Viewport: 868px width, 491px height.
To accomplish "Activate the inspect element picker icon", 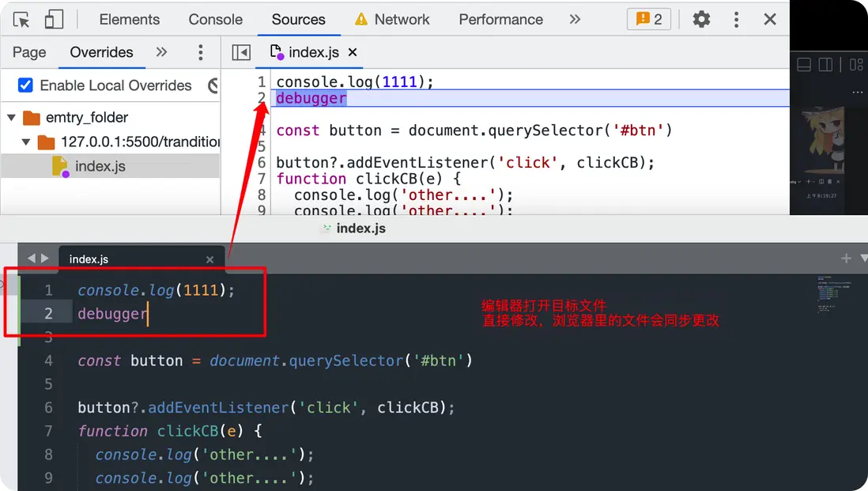I will (21, 20).
